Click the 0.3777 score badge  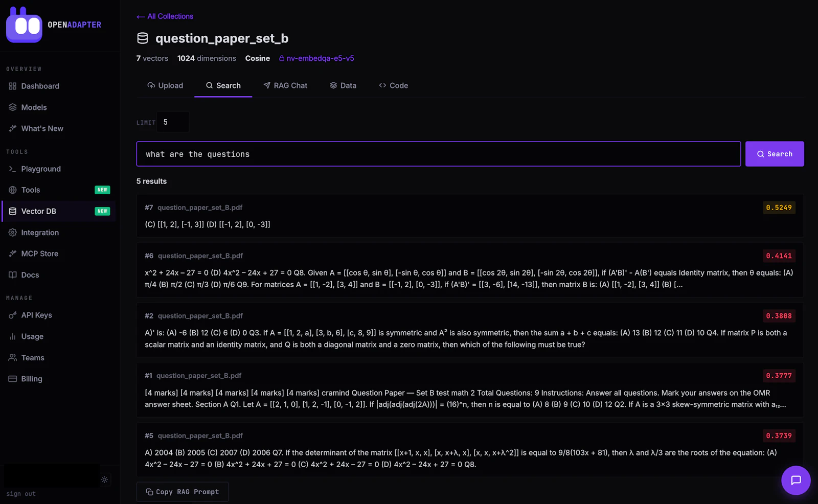pyautogui.click(x=779, y=376)
